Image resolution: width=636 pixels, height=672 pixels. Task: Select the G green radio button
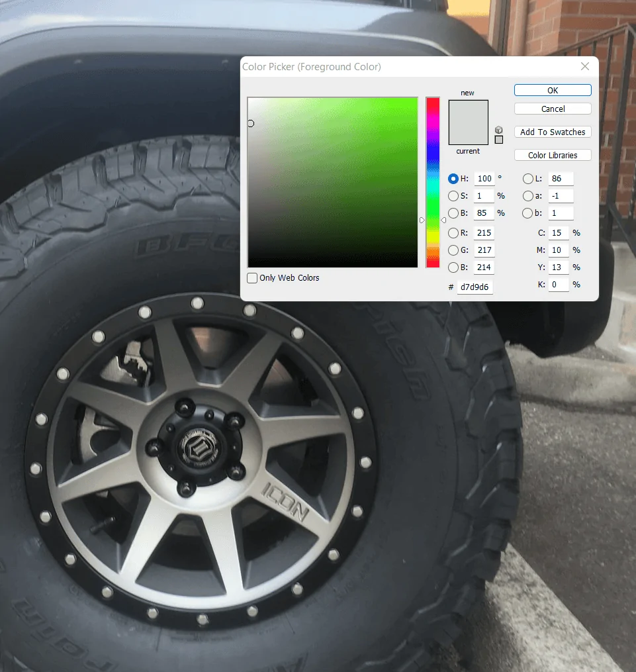tap(453, 250)
